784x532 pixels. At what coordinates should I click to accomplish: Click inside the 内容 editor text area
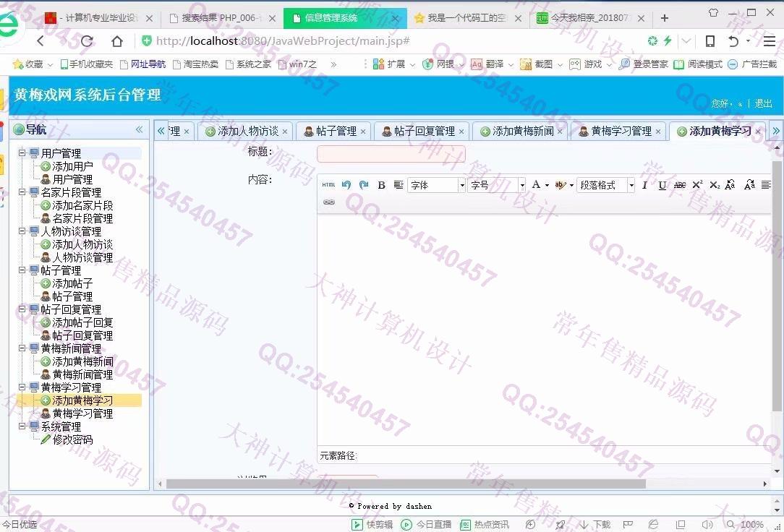[x=544, y=330]
